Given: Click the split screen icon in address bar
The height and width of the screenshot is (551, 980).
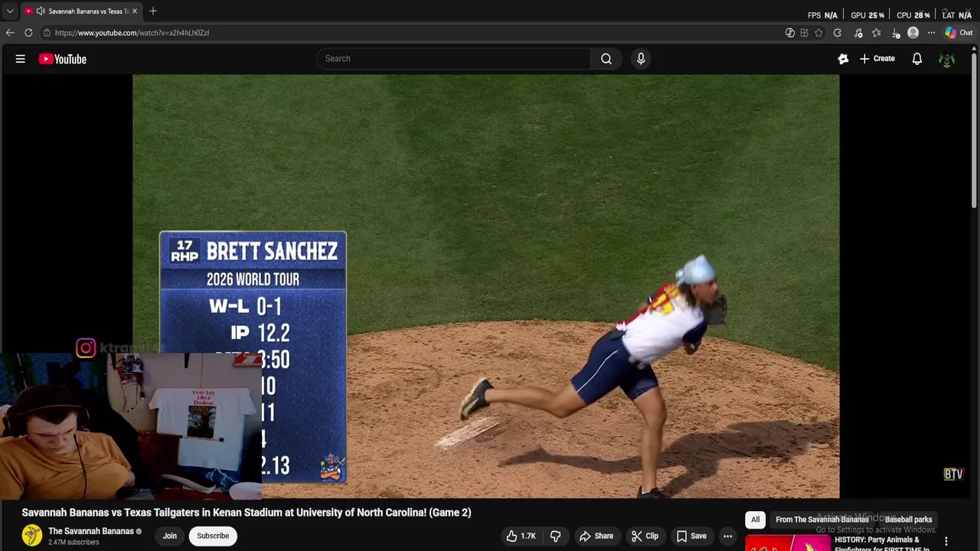Looking at the screenshot, I should (804, 33).
